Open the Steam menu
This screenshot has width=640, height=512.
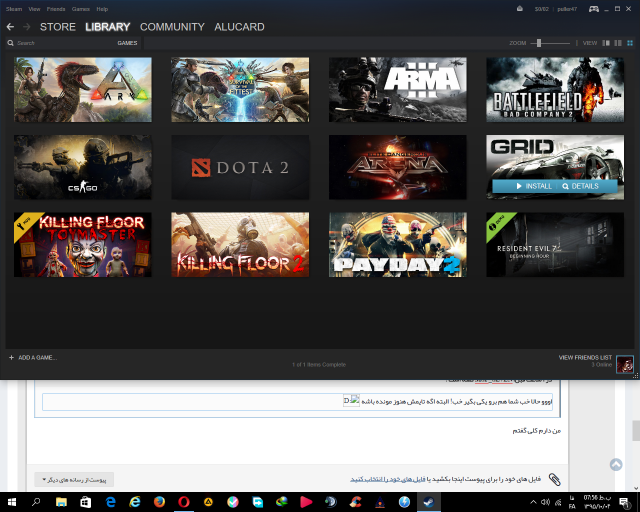coord(14,9)
